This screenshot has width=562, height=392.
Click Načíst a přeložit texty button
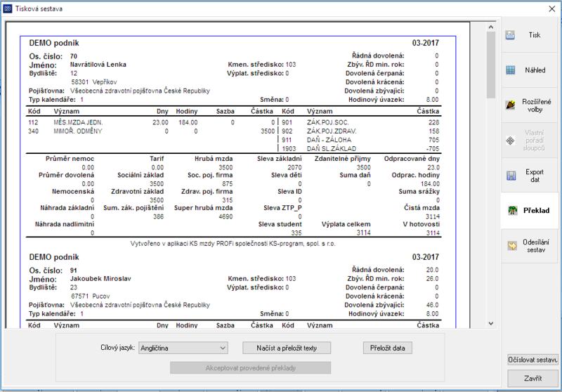287,348
